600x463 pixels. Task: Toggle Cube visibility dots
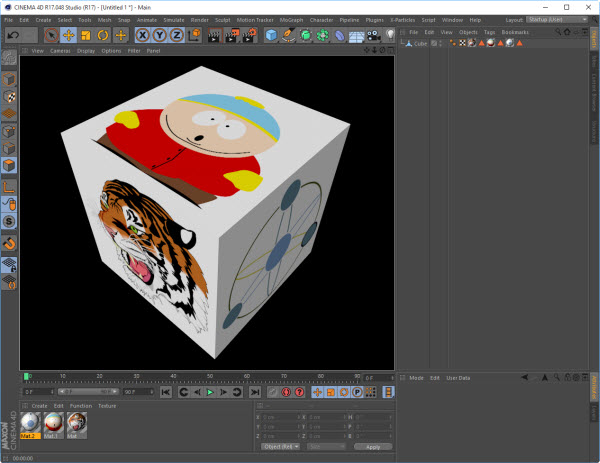coord(440,44)
